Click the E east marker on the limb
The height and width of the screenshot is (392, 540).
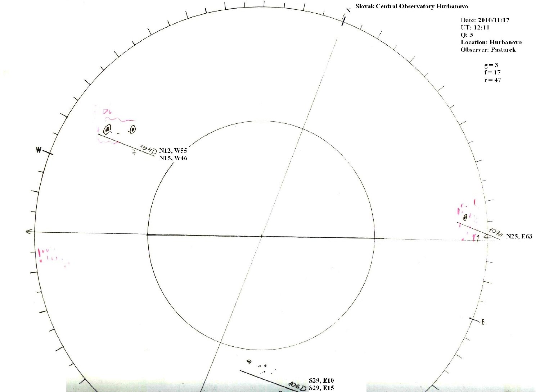(483, 322)
